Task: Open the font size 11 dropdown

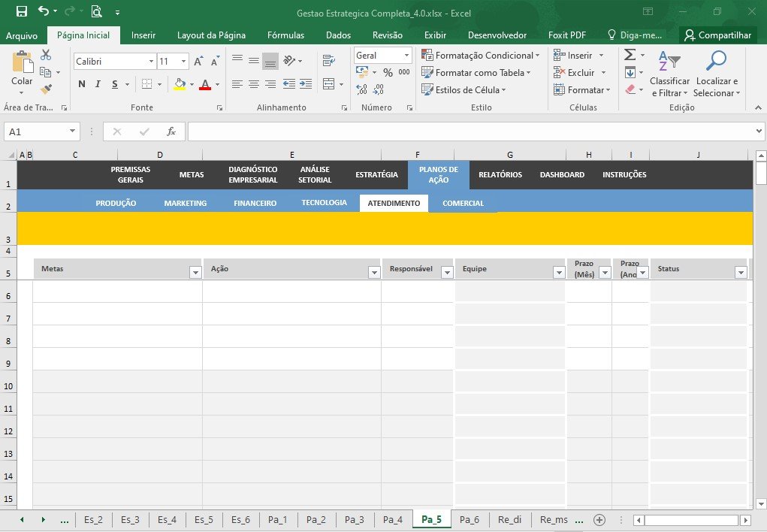Action: coord(184,62)
